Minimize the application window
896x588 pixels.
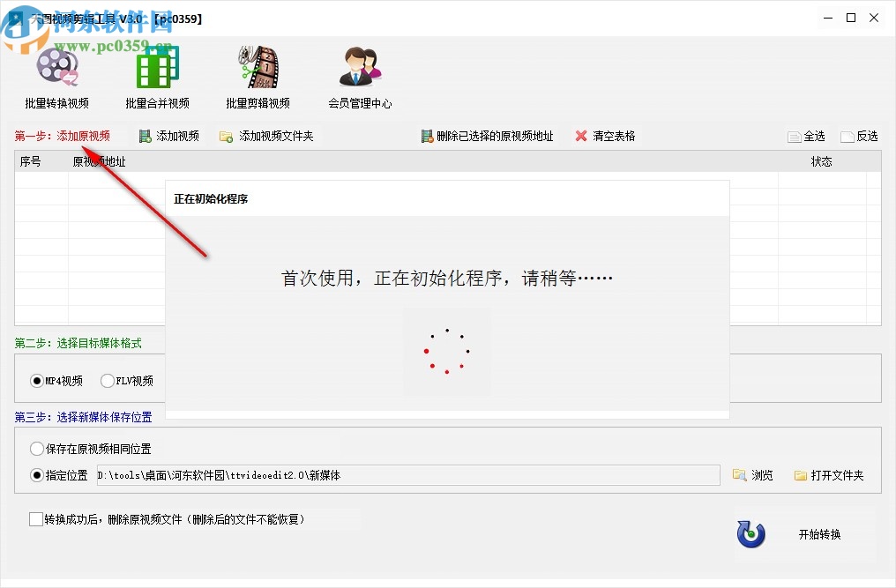pos(828,19)
